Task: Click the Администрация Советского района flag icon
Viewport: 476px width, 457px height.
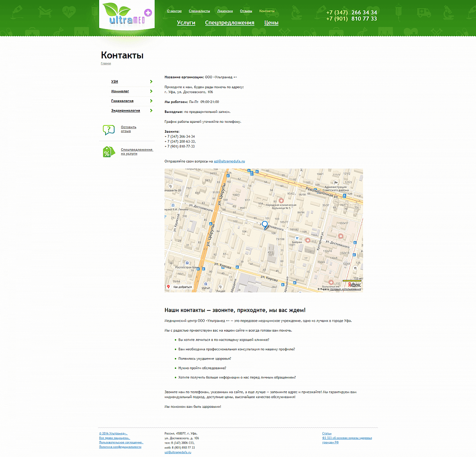Action: click(x=336, y=182)
